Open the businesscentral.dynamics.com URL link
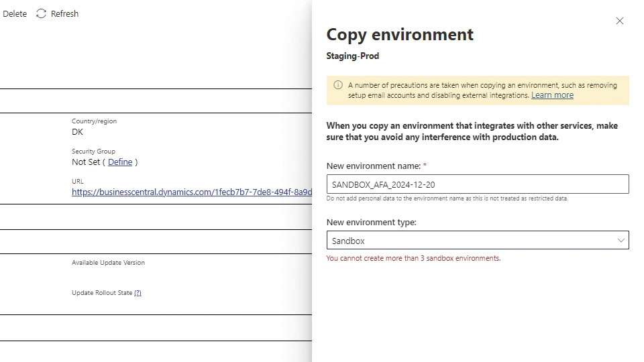Viewport: 644px width, 362px height. click(x=191, y=192)
